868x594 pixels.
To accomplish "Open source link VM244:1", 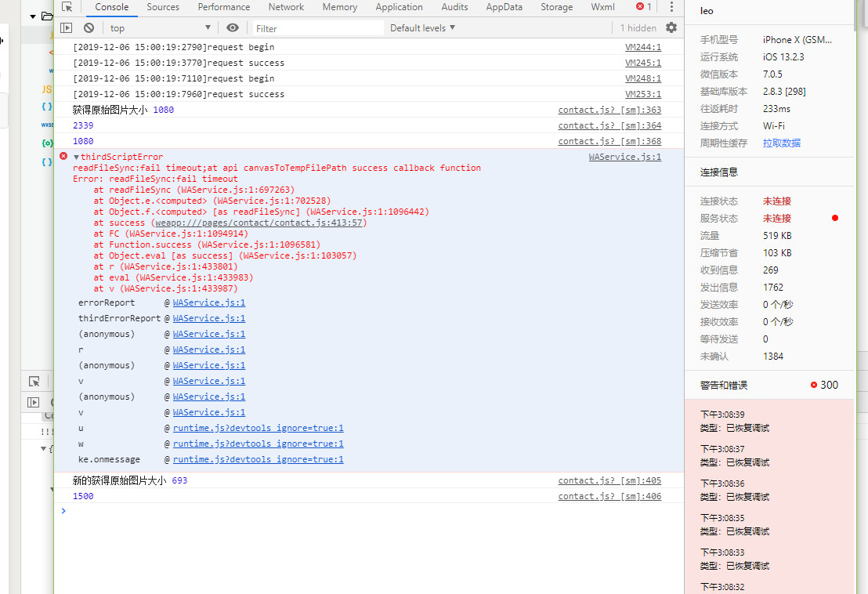I will (x=643, y=47).
